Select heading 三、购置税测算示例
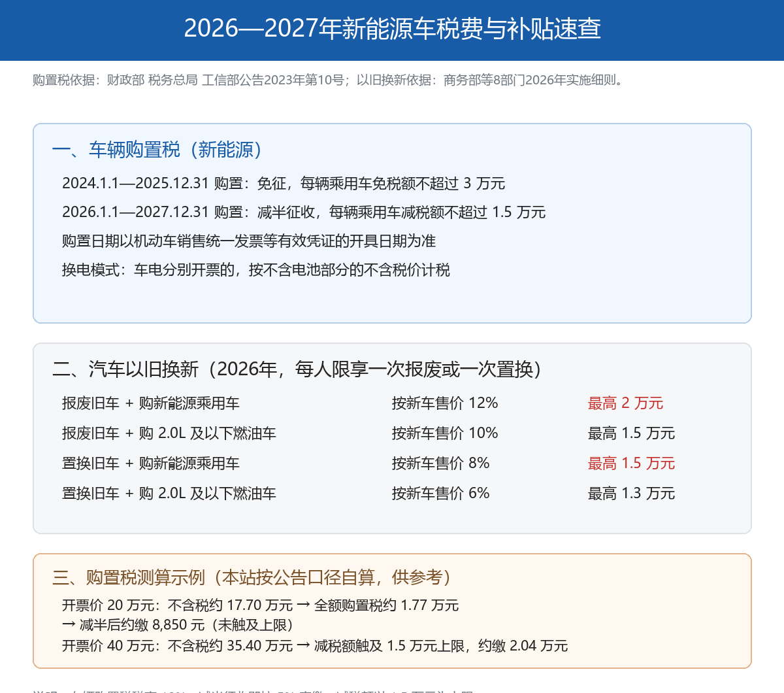Image resolution: width=784 pixels, height=693 pixels. [252, 577]
